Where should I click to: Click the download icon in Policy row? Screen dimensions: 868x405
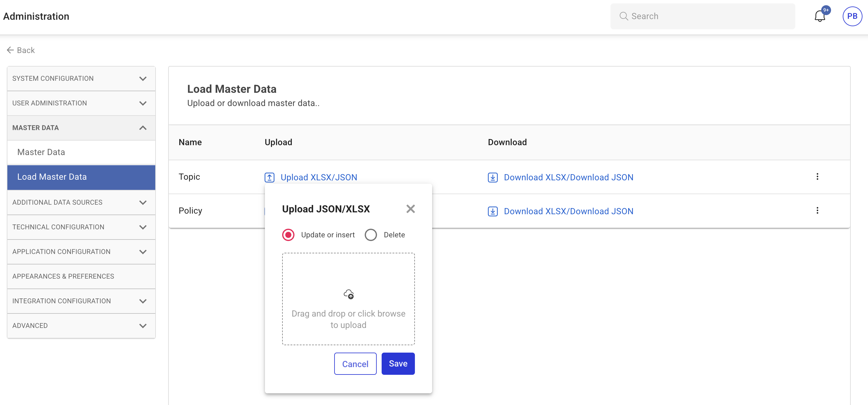click(492, 211)
